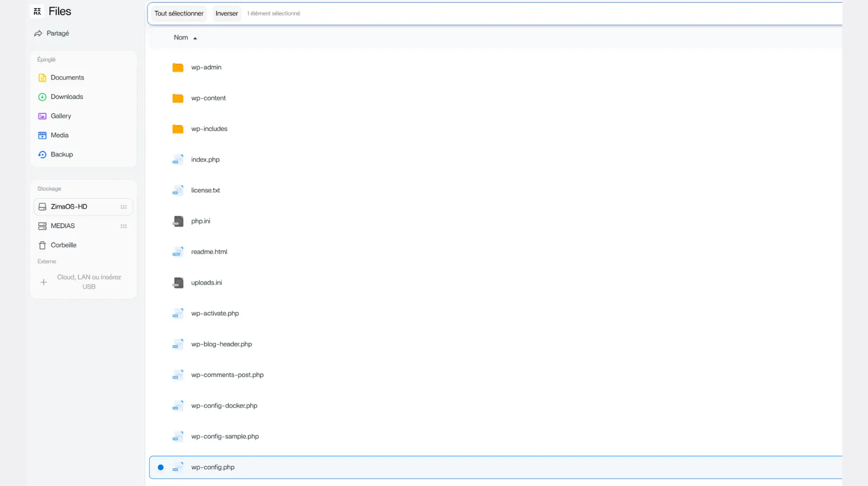Open the Documents pinned folder
Screen dimensions: 868x486
click(67, 78)
